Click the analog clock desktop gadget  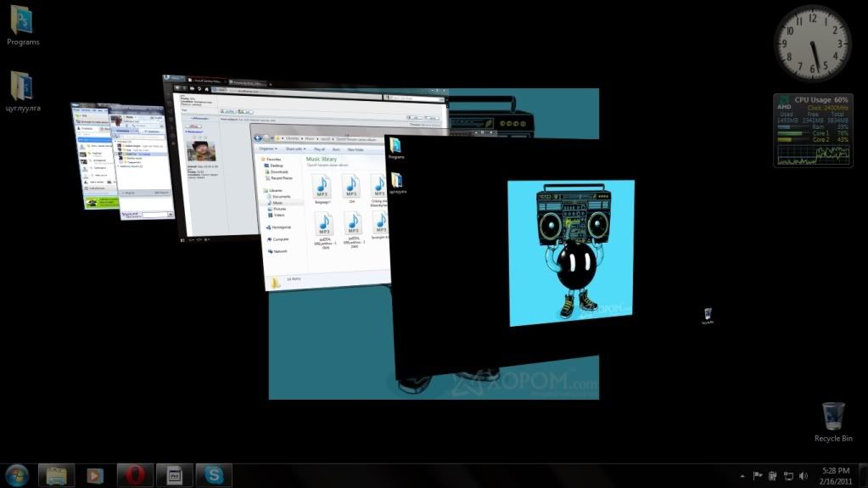(811, 42)
